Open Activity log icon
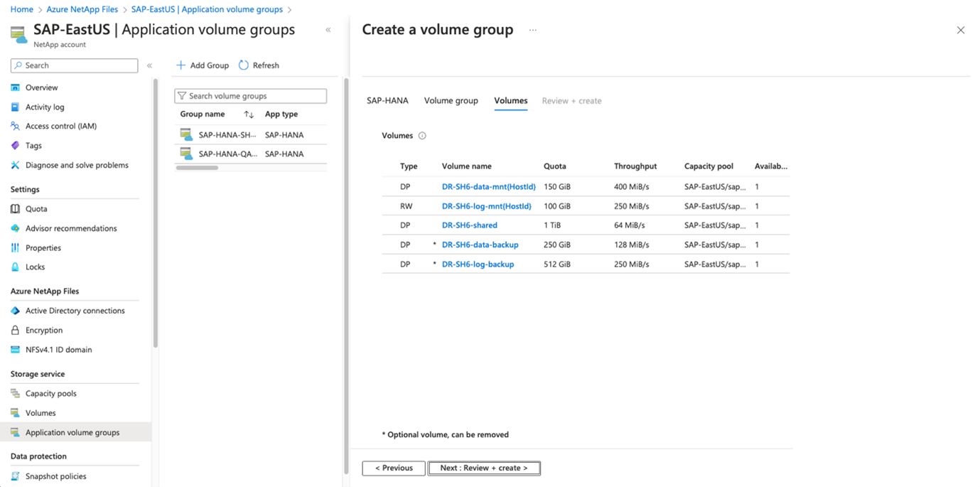The width and height of the screenshot is (980, 487). point(15,107)
